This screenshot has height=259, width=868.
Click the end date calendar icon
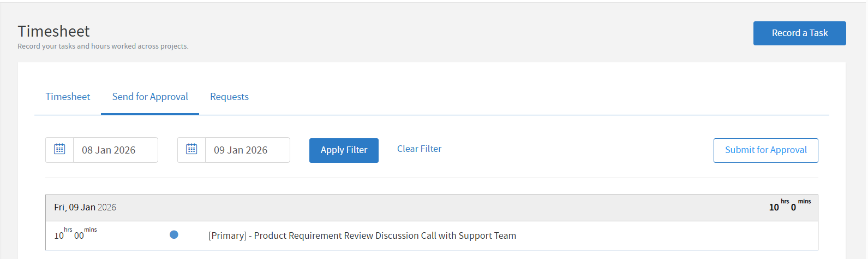tap(191, 149)
